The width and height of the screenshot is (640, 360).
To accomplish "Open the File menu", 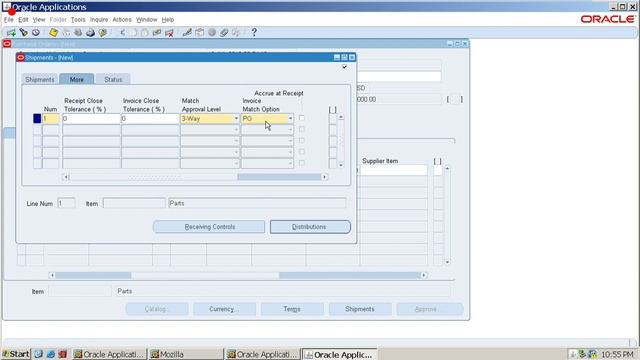I will tap(9, 20).
